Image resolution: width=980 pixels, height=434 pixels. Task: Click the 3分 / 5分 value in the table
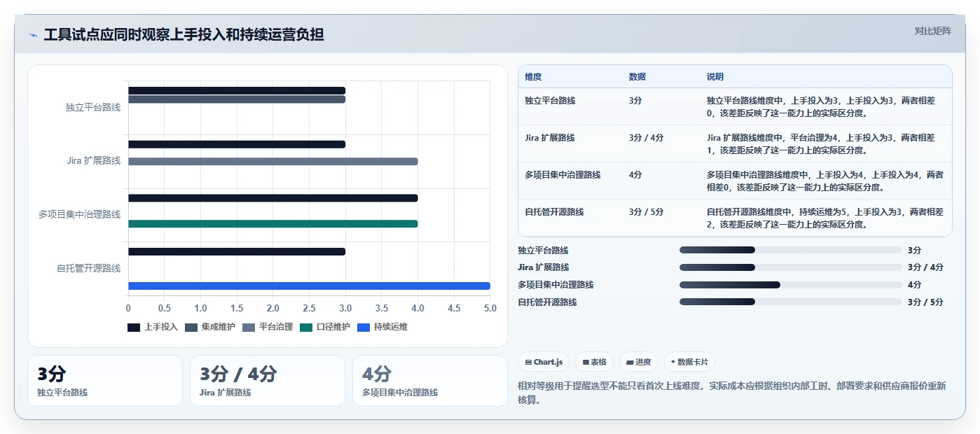(x=646, y=211)
